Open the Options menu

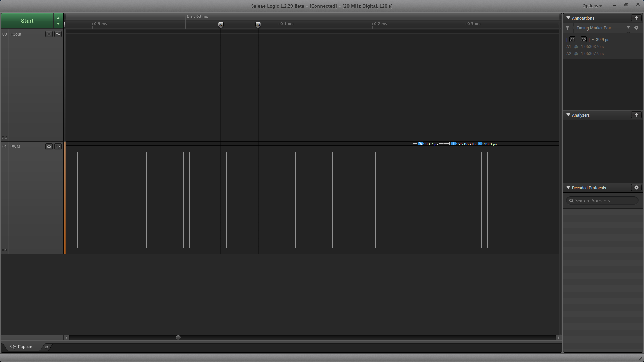point(592,6)
